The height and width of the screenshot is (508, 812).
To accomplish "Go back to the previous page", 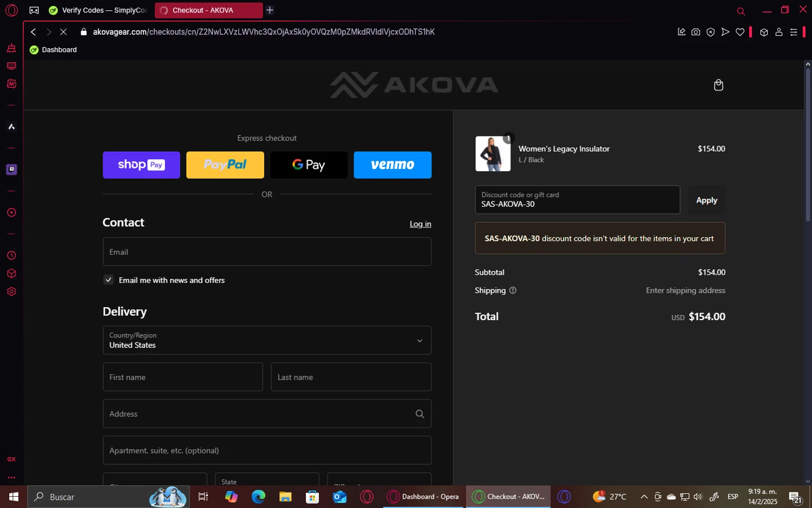I will (34, 32).
